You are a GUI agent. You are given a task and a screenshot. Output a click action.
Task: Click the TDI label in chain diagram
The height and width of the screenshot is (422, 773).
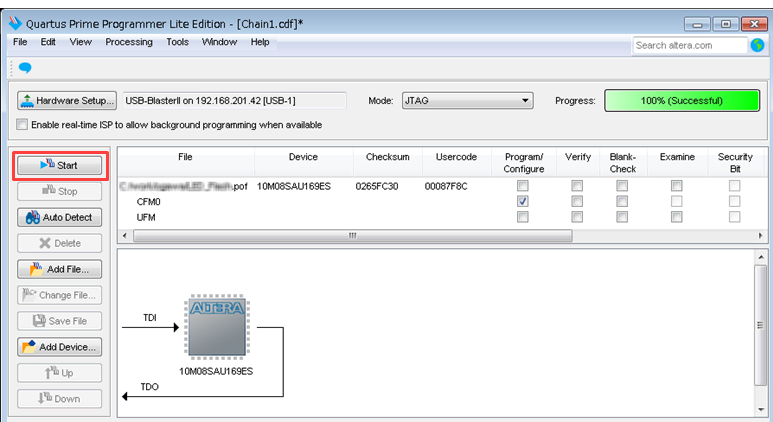150,318
